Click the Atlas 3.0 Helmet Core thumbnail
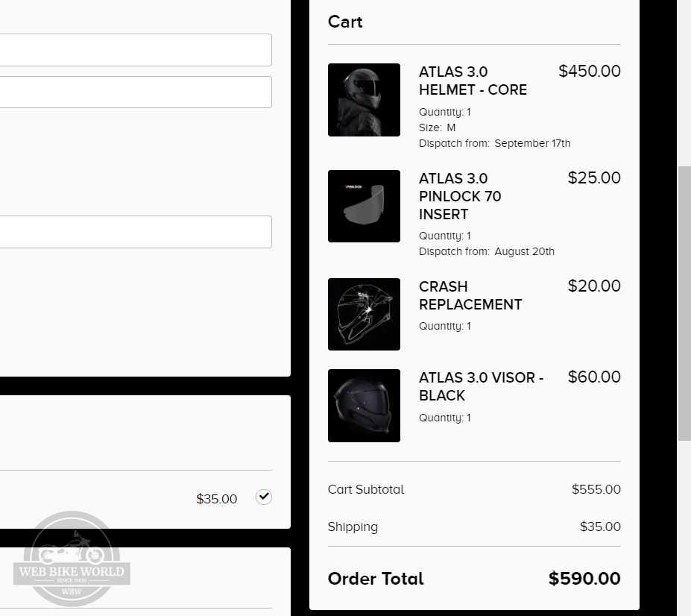The height and width of the screenshot is (616, 691). [364, 100]
